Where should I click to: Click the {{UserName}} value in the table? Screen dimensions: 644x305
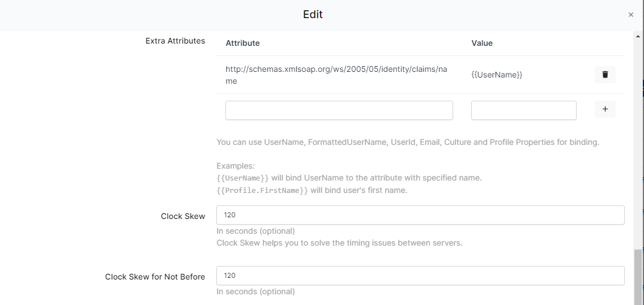coord(496,75)
